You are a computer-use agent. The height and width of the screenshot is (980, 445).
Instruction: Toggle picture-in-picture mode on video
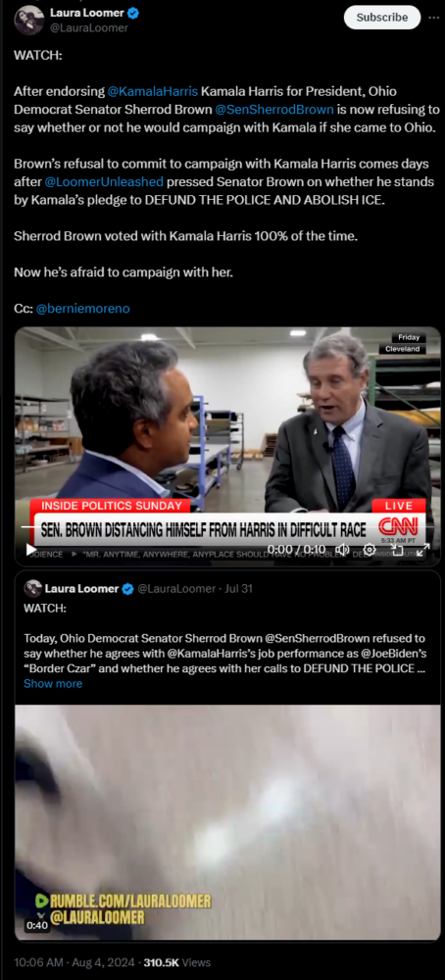click(x=397, y=550)
